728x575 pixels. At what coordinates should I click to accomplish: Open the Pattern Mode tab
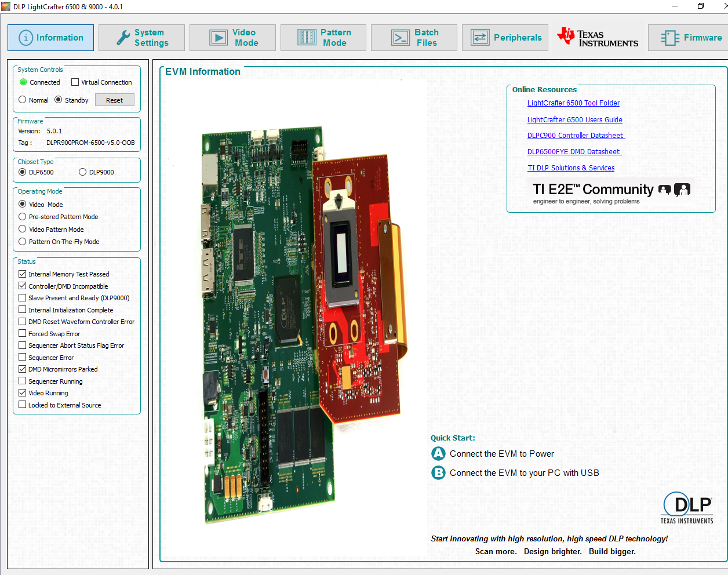click(323, 38)
